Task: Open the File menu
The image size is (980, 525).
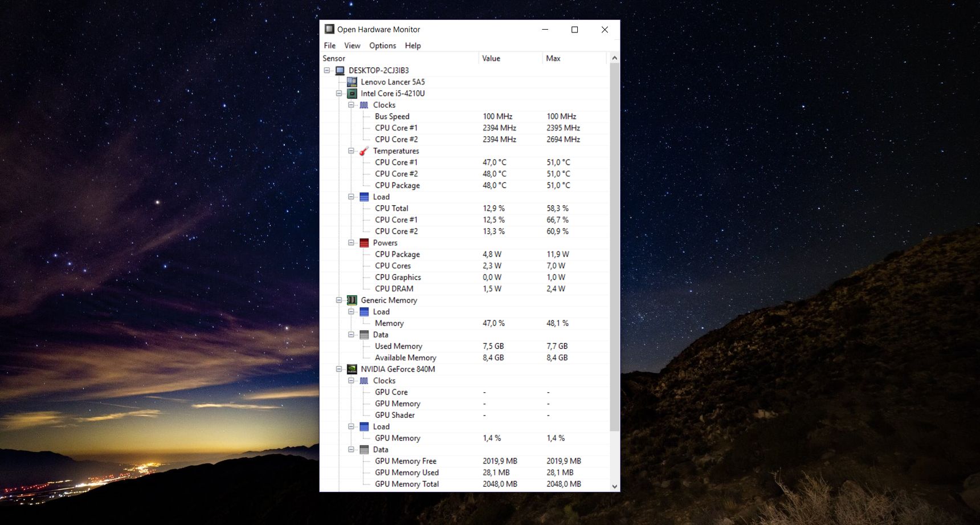Action: 330,46
